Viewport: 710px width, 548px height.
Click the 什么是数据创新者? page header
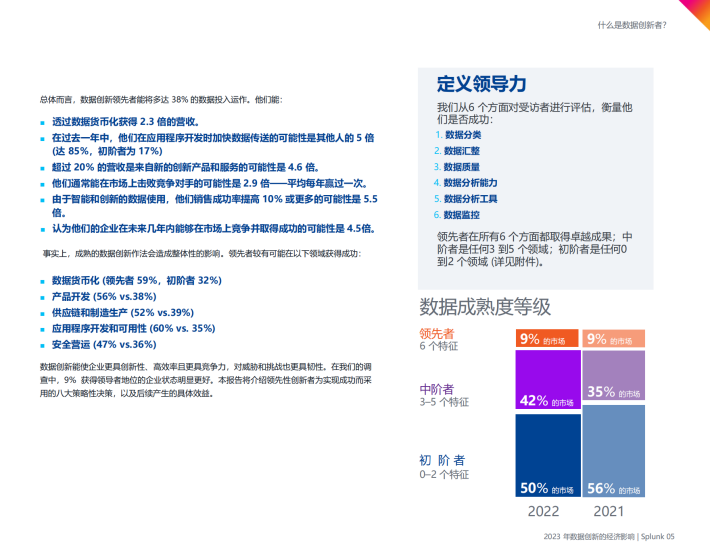632,25
